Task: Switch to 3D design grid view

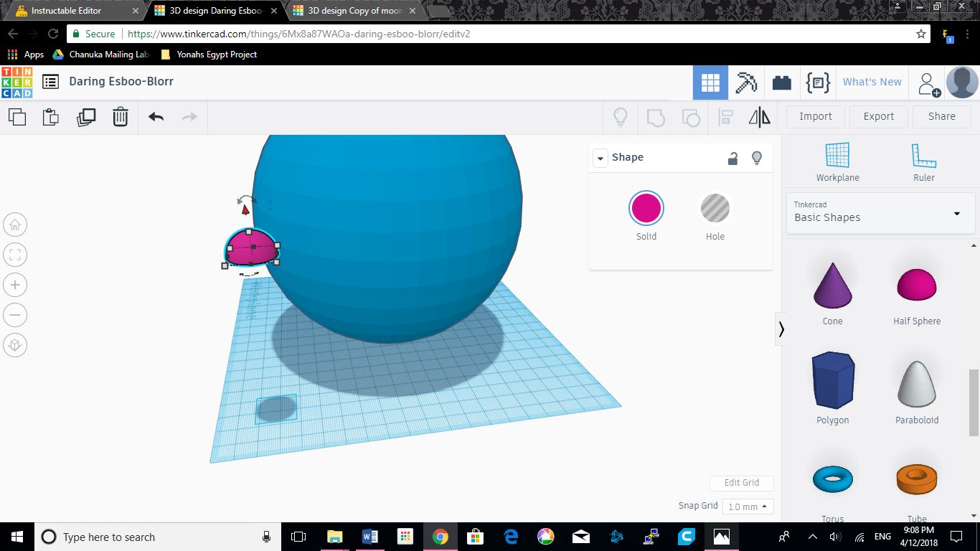Action: [710, 83]
